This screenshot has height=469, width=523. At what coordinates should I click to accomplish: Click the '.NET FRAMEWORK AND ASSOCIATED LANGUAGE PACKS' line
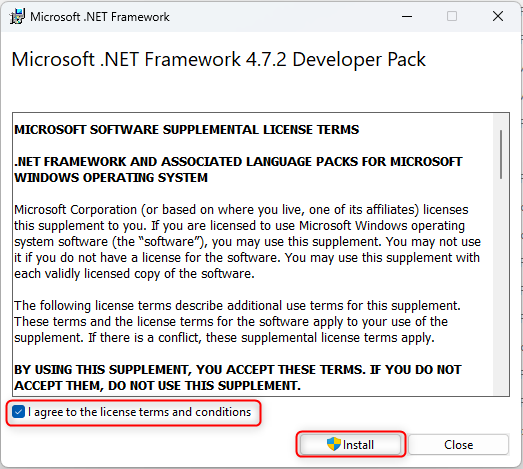238,162
